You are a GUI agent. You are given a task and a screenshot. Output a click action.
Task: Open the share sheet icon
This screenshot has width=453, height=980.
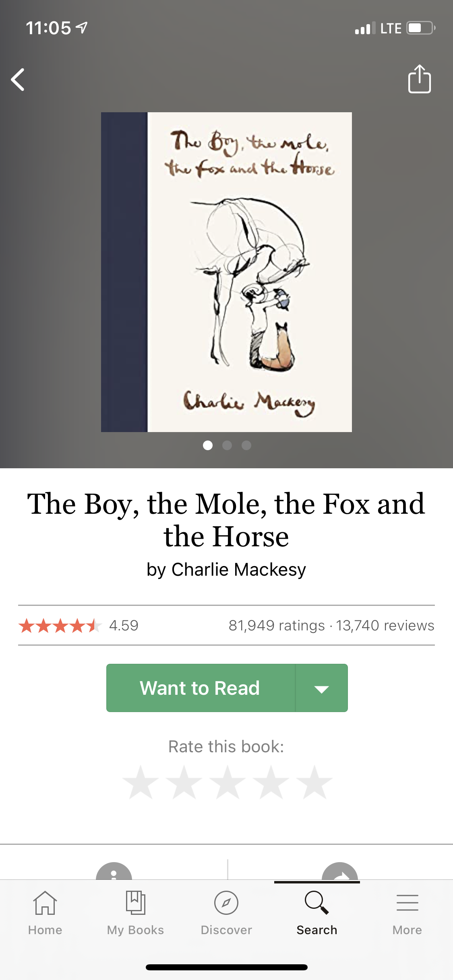point(419,79)
